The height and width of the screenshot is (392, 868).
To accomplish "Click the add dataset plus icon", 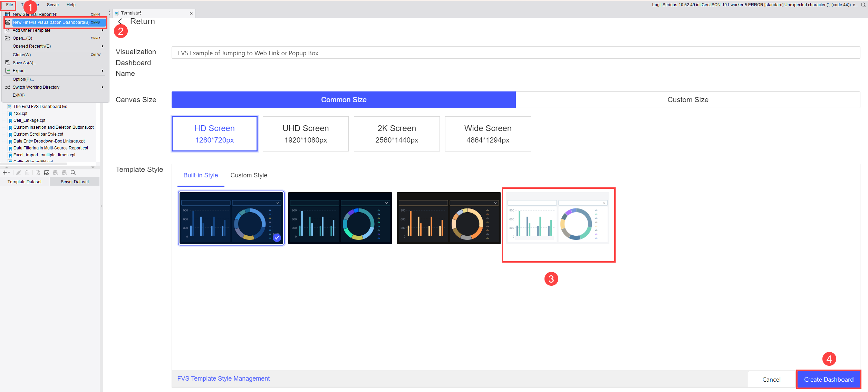I will coord(5,173).
